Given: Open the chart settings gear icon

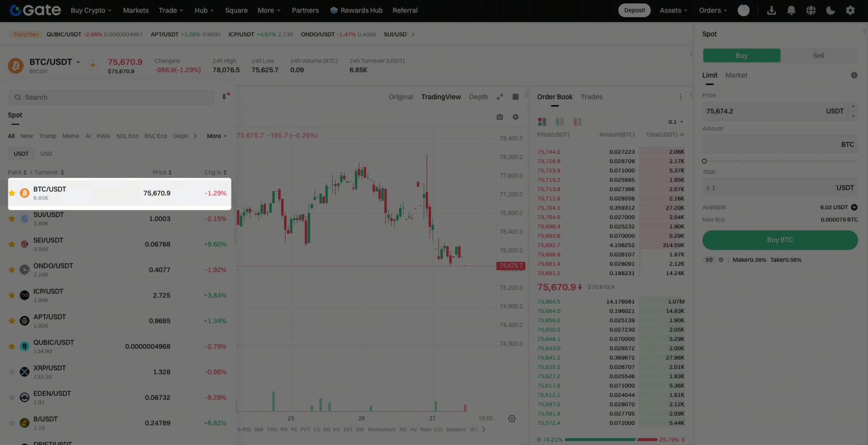Looking at the screenshot, I should point(516,117).
